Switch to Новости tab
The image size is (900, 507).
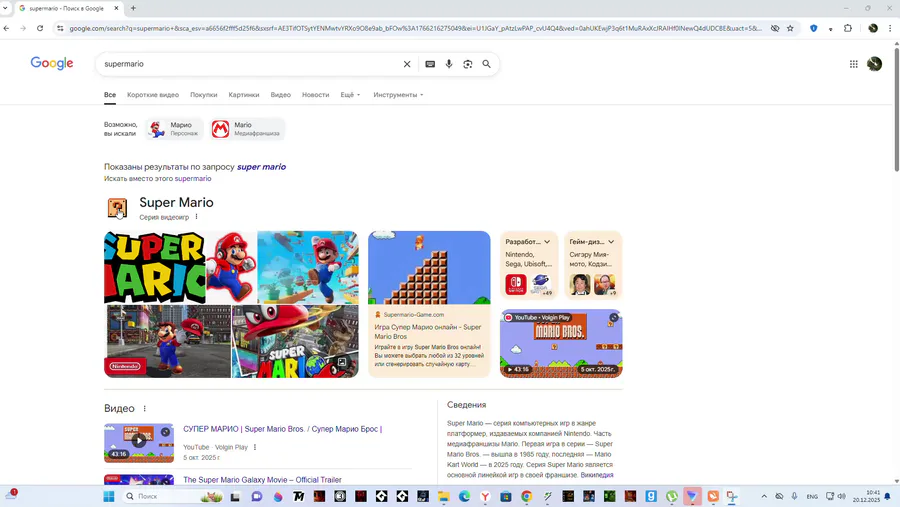coord(316,95)
